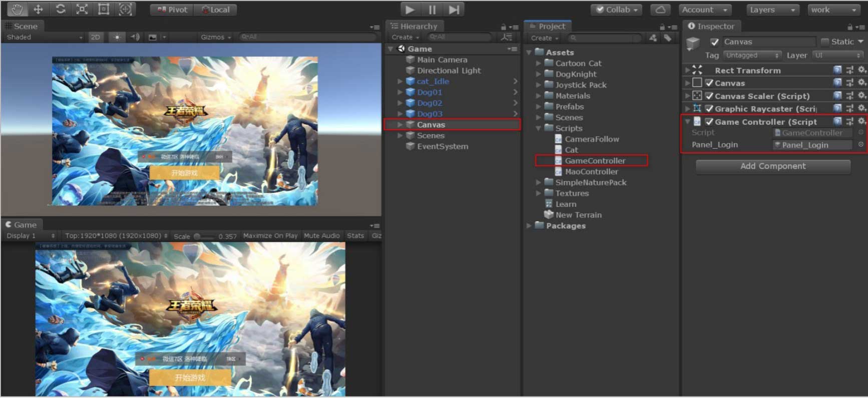Click the Project search field

(x=605, y=38)
